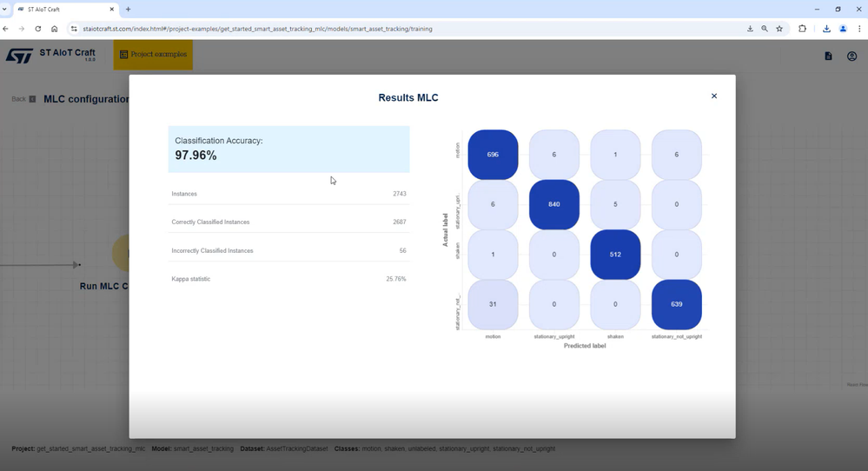Viewport: 868px width, 471px height.
Task: Click confusion matrix cell 5
Action: tap(615, 204)
